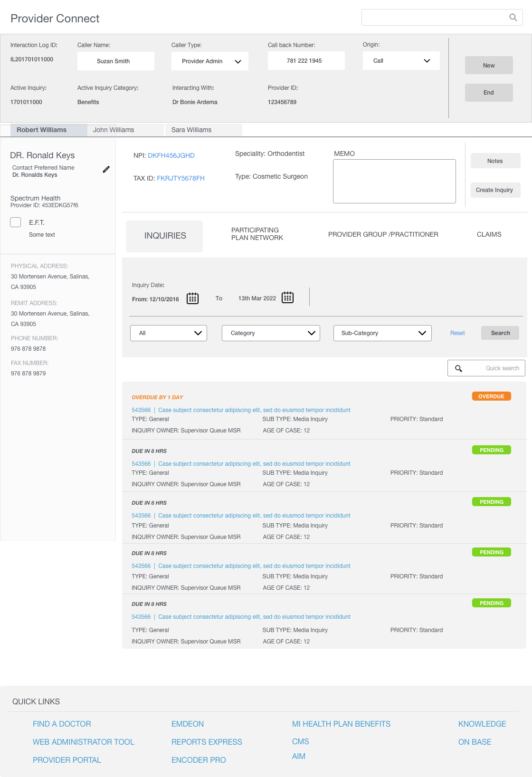Open the From date calendar picker
This screenshot has height=777, width=532.
coord(192,298)
